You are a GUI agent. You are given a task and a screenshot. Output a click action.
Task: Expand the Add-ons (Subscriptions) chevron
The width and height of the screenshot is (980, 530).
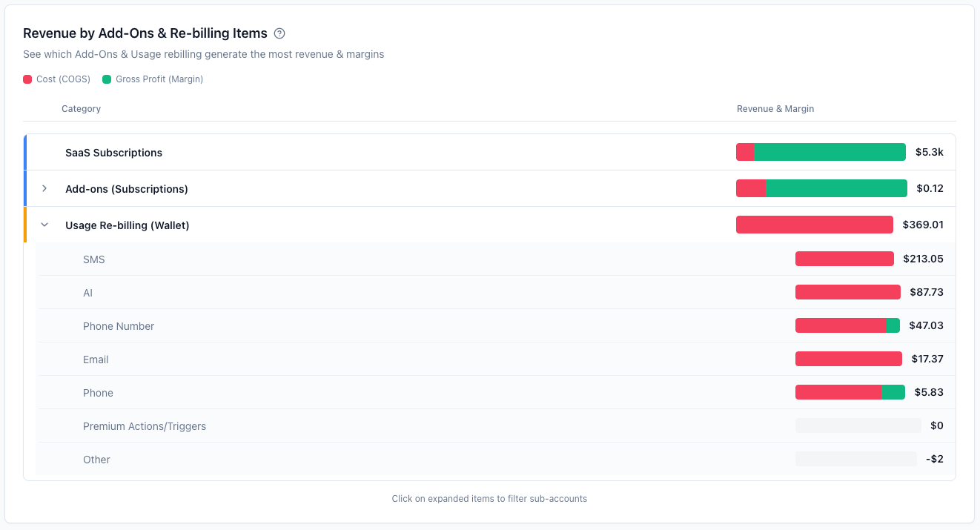click(44, 188)
